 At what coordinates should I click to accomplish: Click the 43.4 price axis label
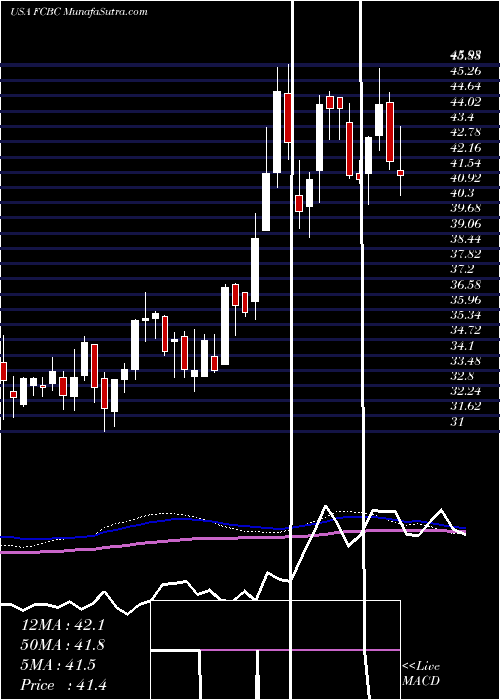(x=462, y=117)
